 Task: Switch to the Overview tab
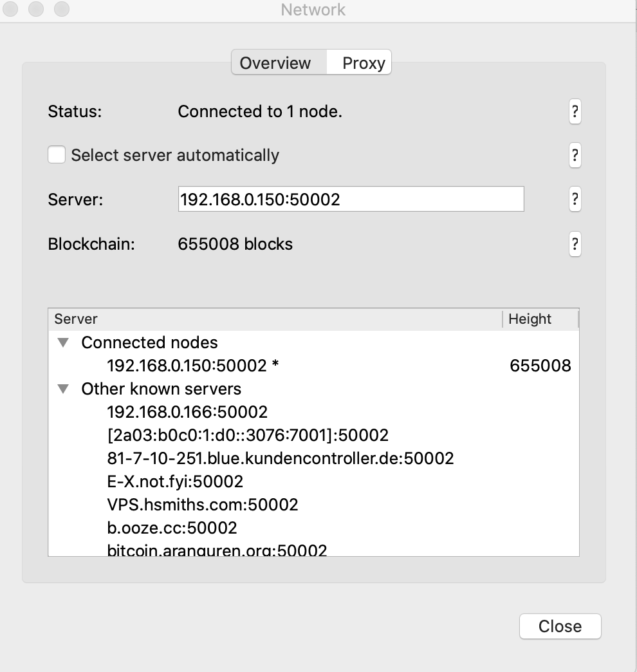pos(275,63)
